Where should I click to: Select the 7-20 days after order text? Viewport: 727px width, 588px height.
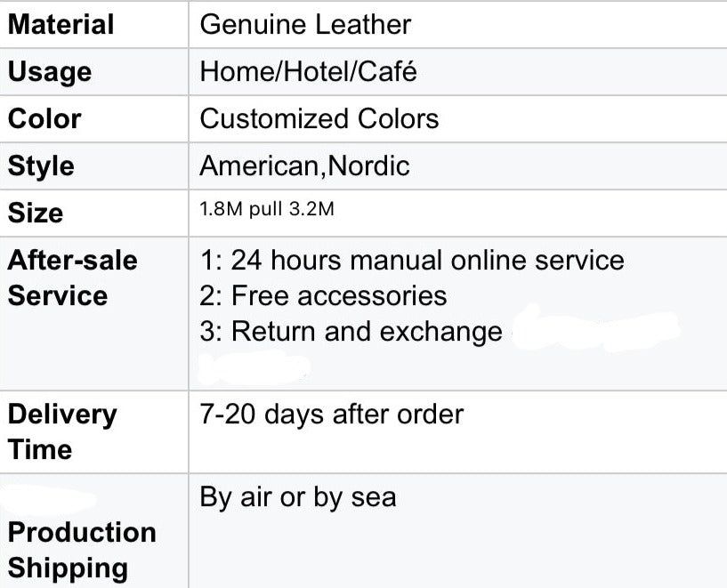click(332, 414)
